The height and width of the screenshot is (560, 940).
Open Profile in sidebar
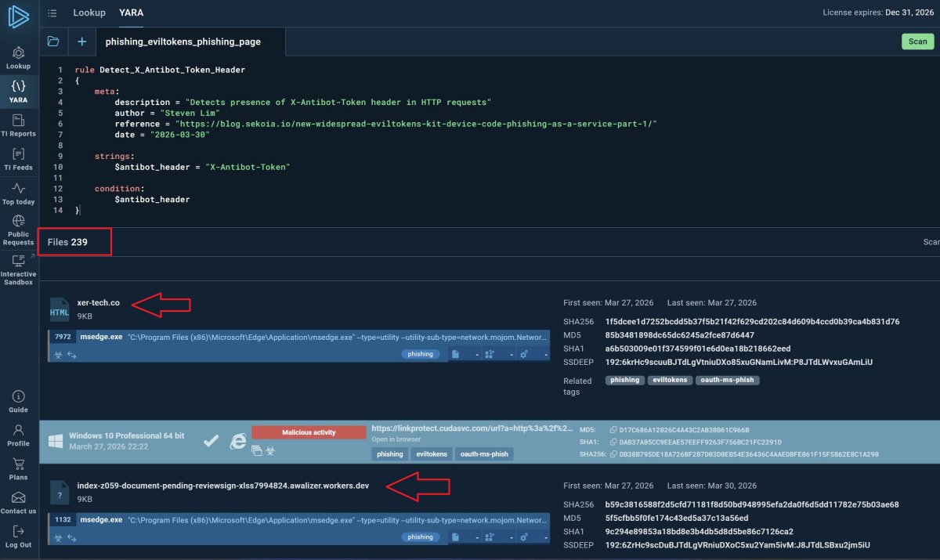(x=18, y=435)
